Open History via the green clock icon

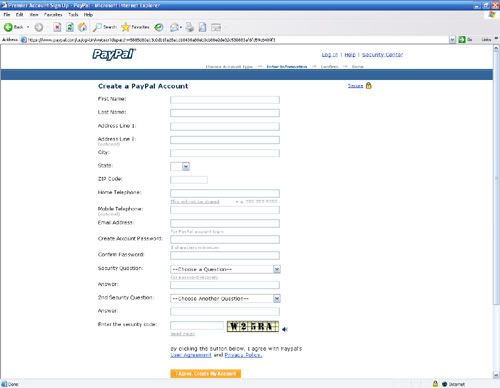coord(159,27)
